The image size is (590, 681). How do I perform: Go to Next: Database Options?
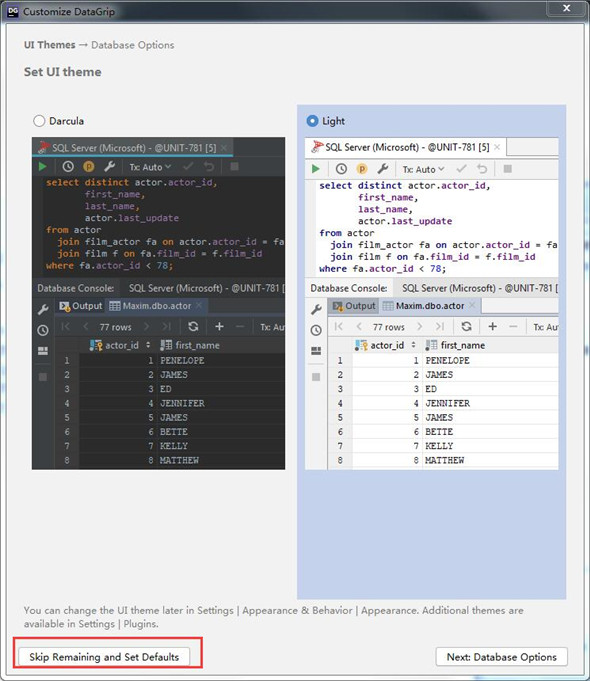point(501,657)
